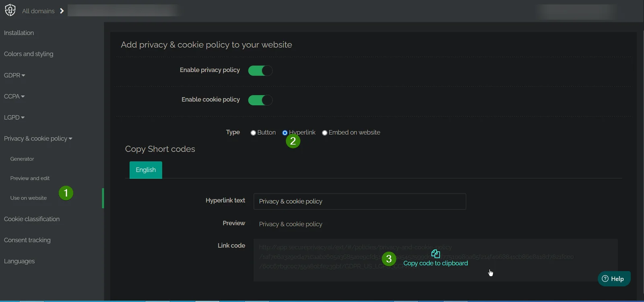The image size is (644, 302).
Task: Open Preview and edit submenu page
Action: pos(30,179)
